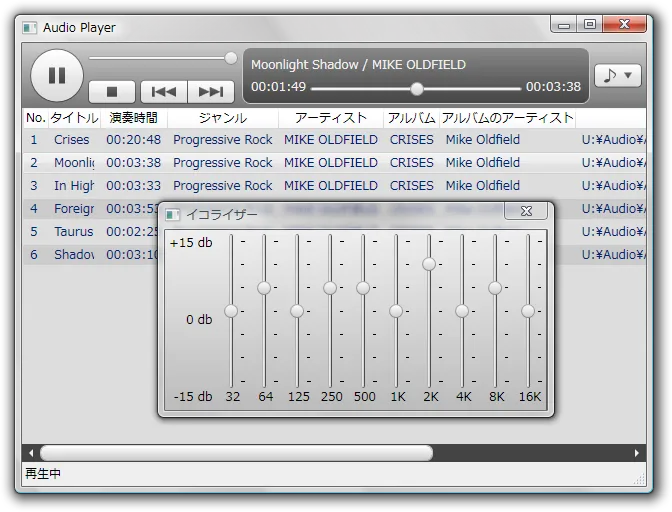Sort by the アーティスト column header

(x=331, y=118)
